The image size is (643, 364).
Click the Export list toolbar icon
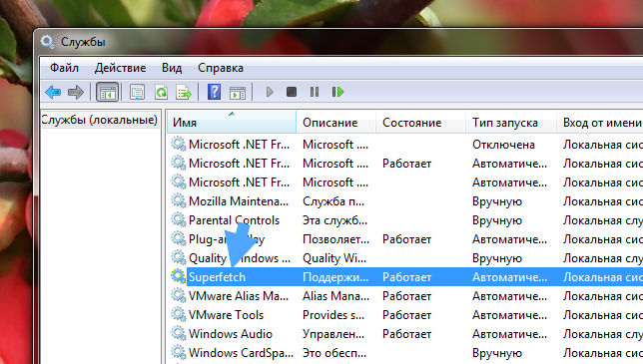click(184, 92)
